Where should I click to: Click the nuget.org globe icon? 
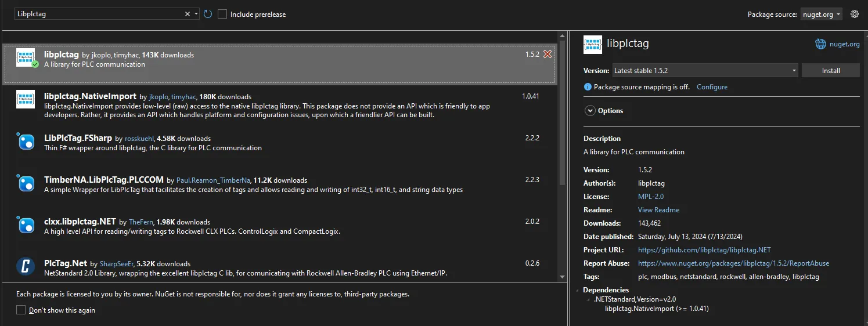pyautogui.click(x=820, y=44)
